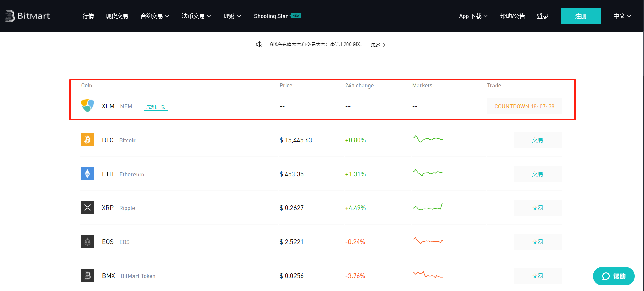Click the Coin column header
Viewport: 644px width, 291px height.
pyautogui.click(x=87, y=85)
